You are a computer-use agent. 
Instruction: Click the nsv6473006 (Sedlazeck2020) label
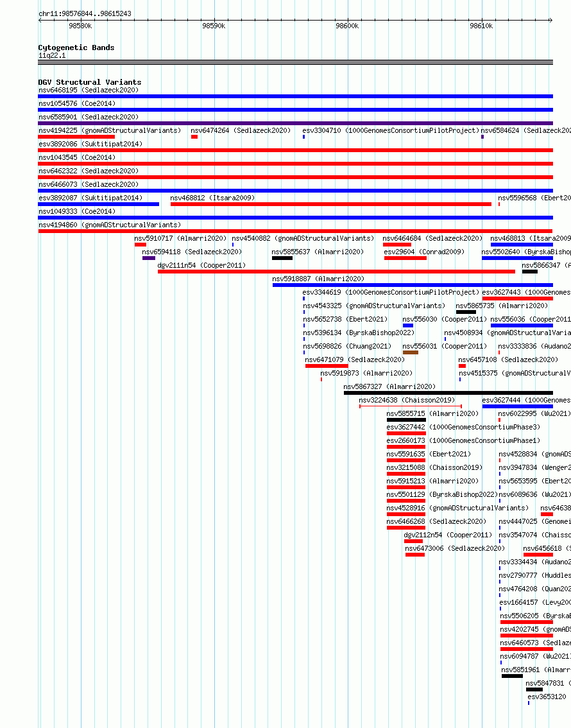tap(455, 548)
